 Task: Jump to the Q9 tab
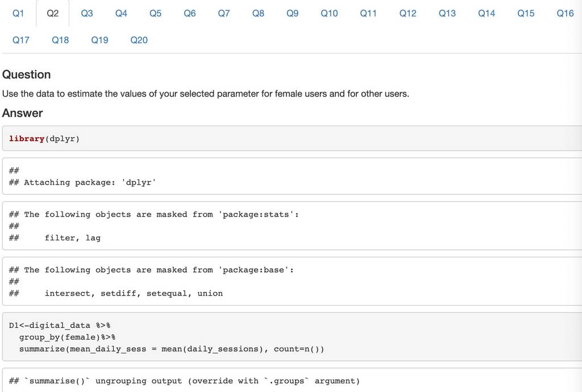293,14
